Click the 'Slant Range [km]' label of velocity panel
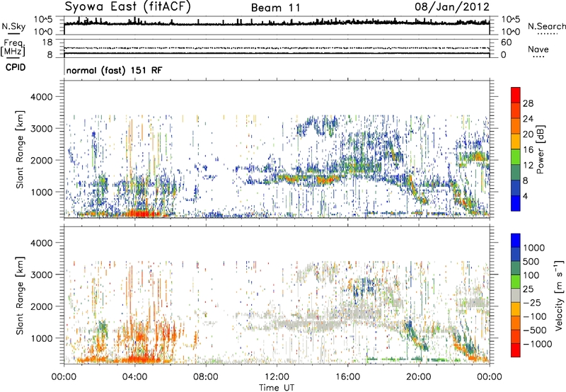566x392 pixels. point(20,295)
